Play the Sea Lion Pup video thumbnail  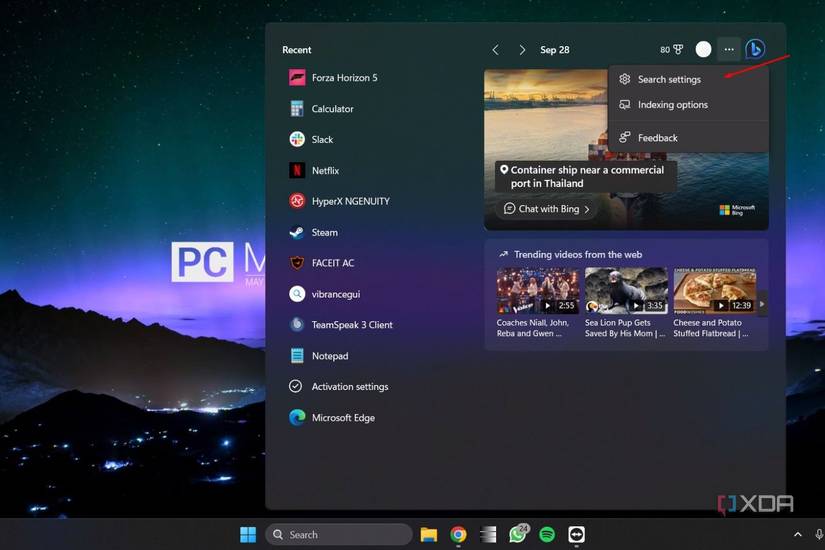click(626, 291)
